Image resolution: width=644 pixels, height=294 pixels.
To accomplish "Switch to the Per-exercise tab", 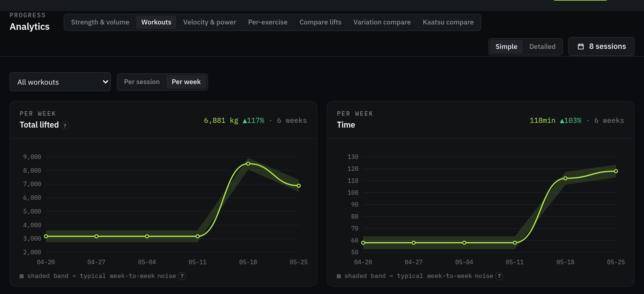I will click(268, 22).
